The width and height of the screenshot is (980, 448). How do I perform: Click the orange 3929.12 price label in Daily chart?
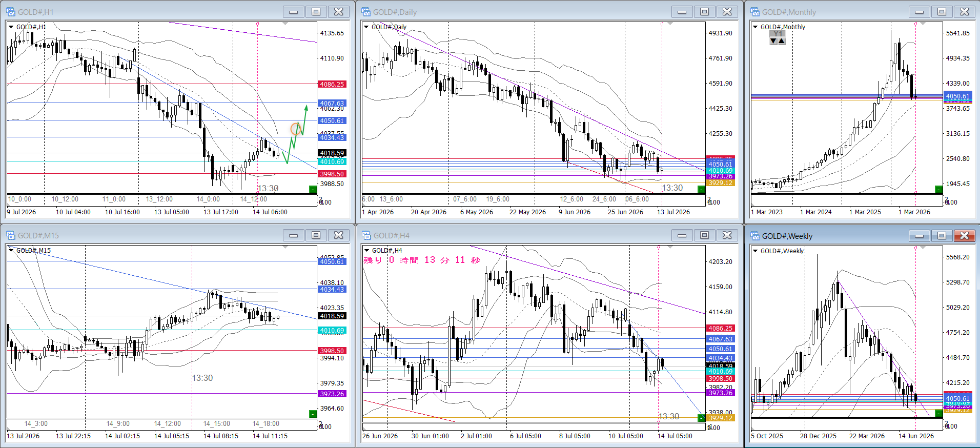pos(721,183)
